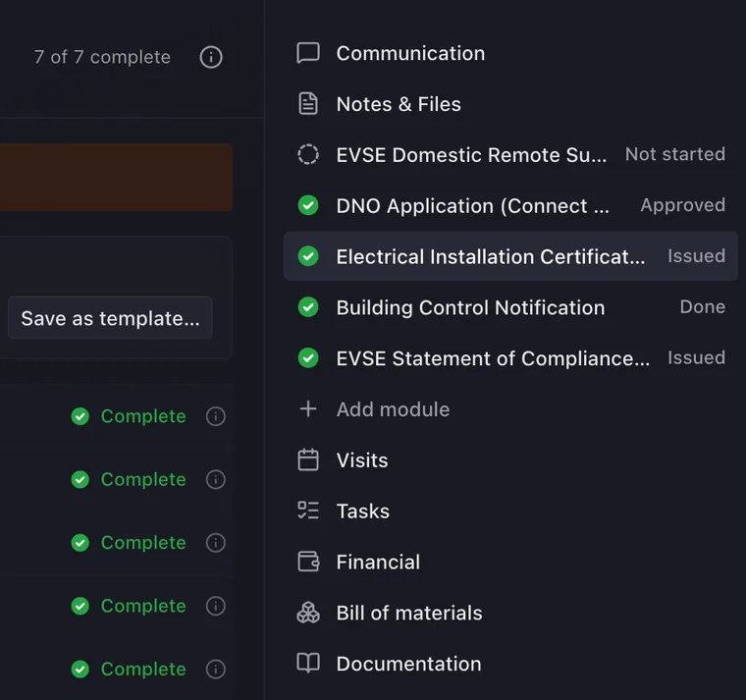
Task: Select Electrical Installation Certificat... module
Action: coord(510,256)
